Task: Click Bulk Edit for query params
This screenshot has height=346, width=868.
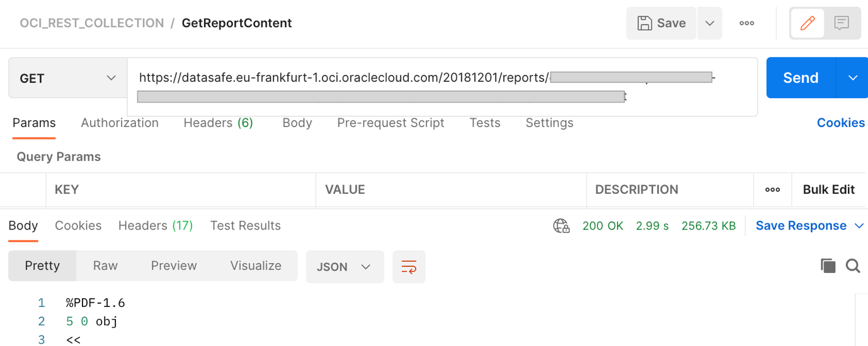Action: [x=828, y=189]
